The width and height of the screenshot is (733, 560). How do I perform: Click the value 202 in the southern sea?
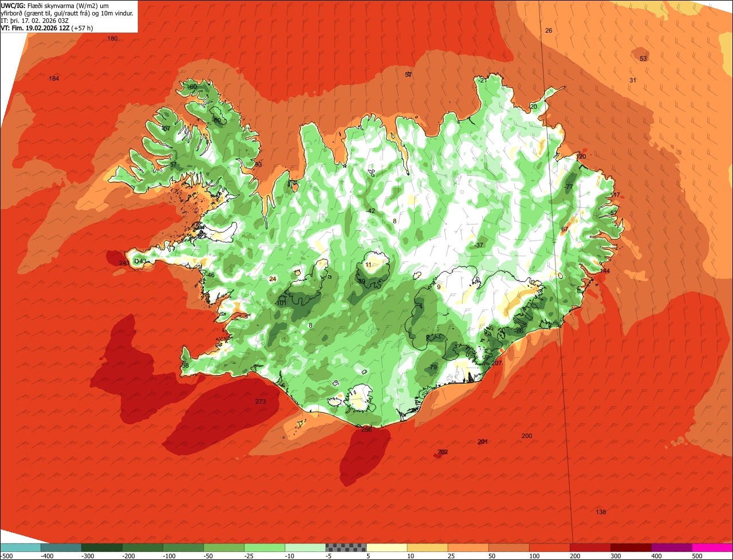(443, 452)
